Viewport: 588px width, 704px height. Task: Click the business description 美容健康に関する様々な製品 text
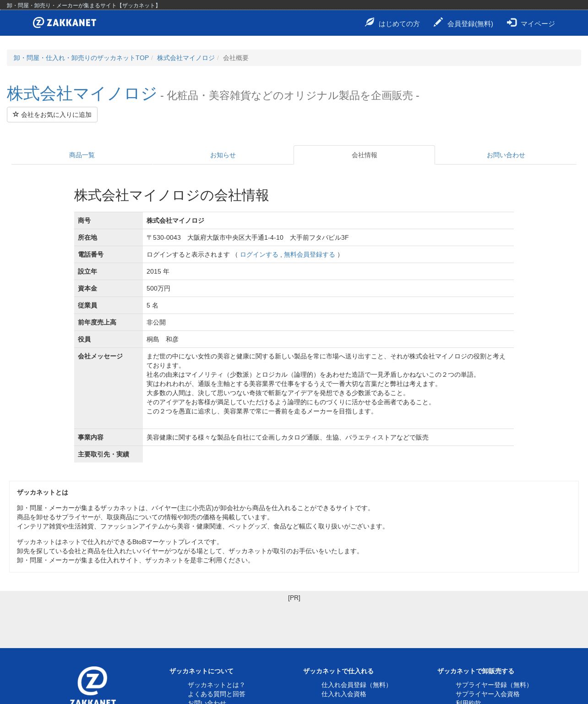pyautogui.click(x=288, y=437)
